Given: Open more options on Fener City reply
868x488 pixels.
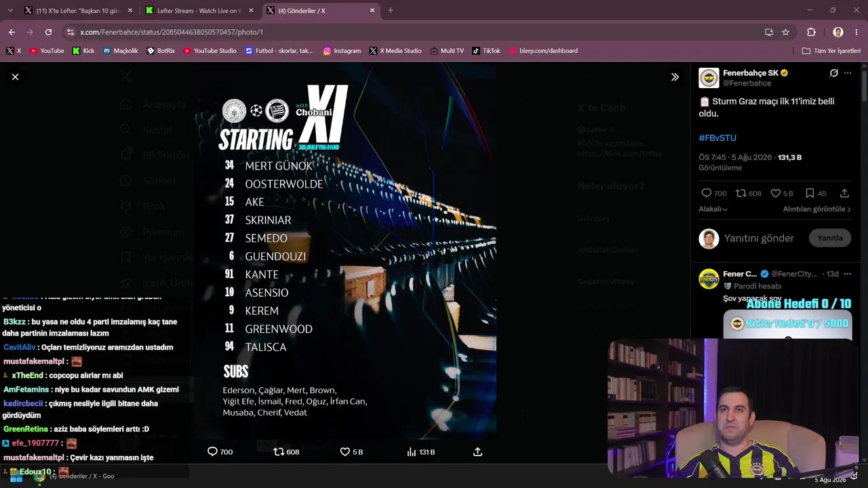Looking at the screenshot, I should [x=848, y=274].
